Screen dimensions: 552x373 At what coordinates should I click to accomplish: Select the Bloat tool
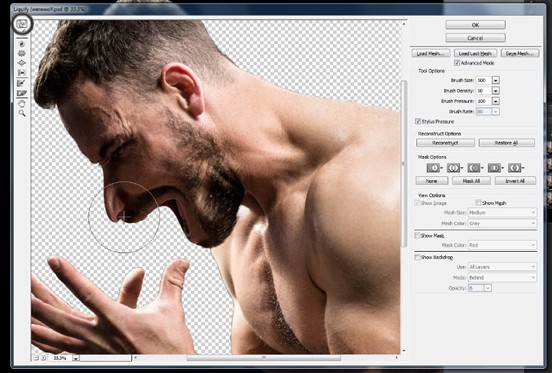(x=22, y=63)
